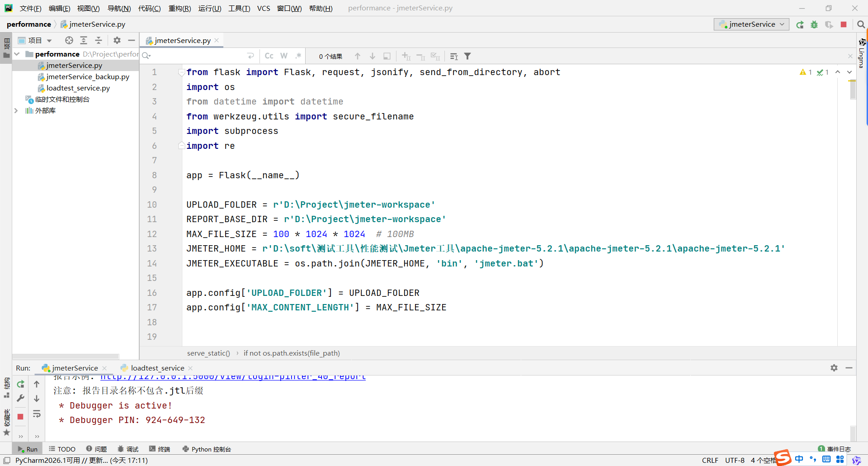Image resolution: width=868 pixels, height=466 pixels.
Task: Toggle whole words W option in search
Action: [284, 56]
